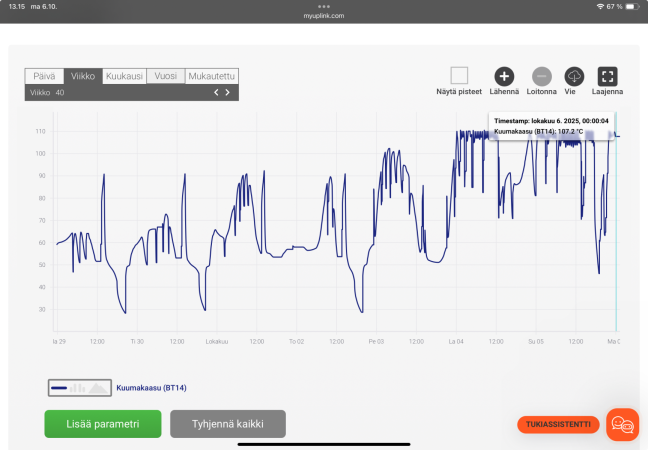Image resolution: width=648 pixels, height=450 pixels.
Task: Tap the battery indicator in status bar
Action: click(632, 7)
